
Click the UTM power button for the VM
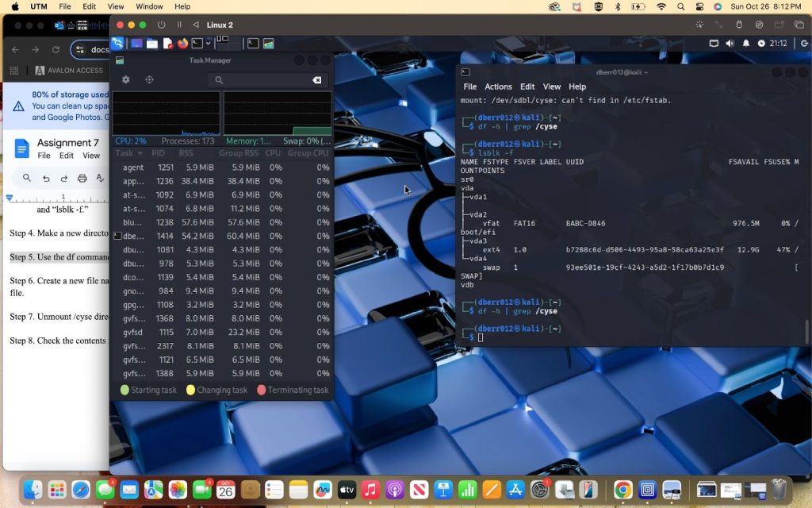pyautogui.click(x=162, y=25)
